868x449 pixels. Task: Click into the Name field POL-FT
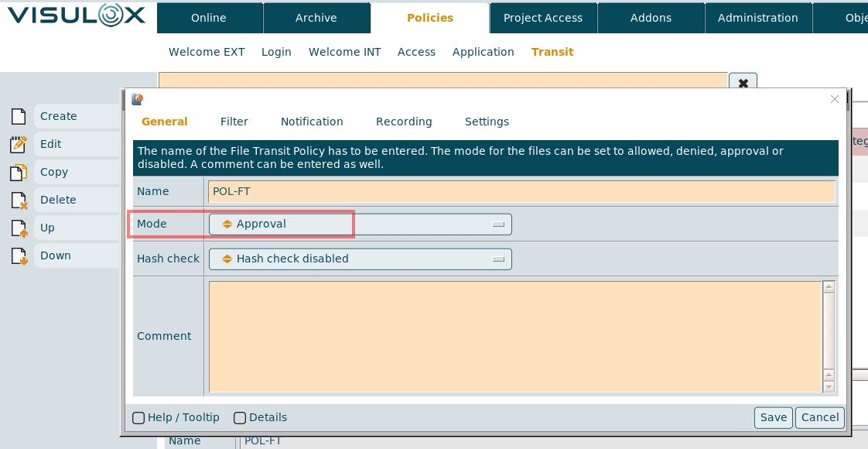[x=521, y=191]
